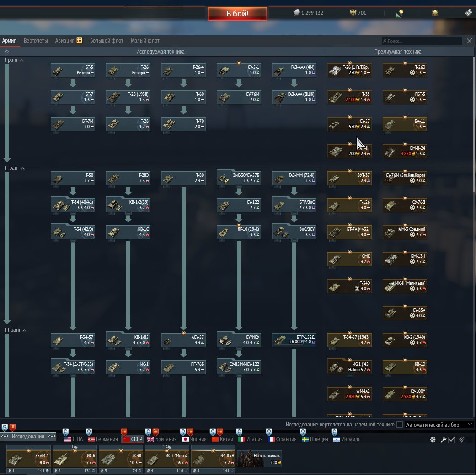Switch to the Вертолёты tab
476x475 pixels.
coord(36,41)
